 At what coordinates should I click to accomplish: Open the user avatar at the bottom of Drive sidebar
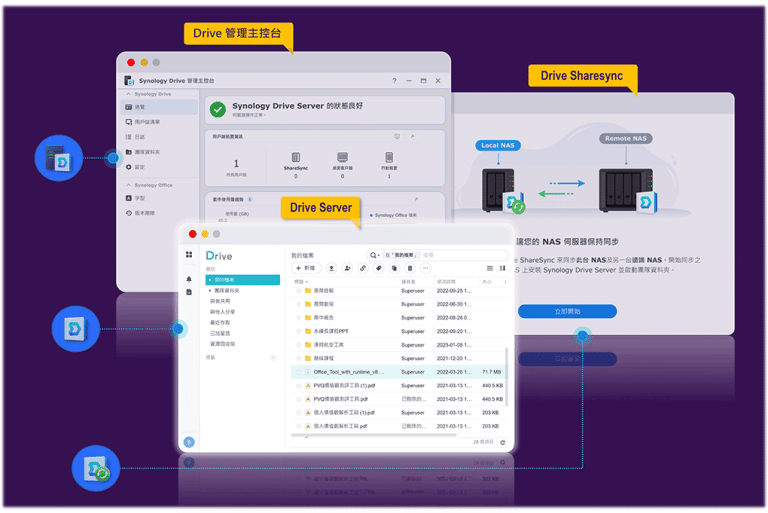[189, 442]
